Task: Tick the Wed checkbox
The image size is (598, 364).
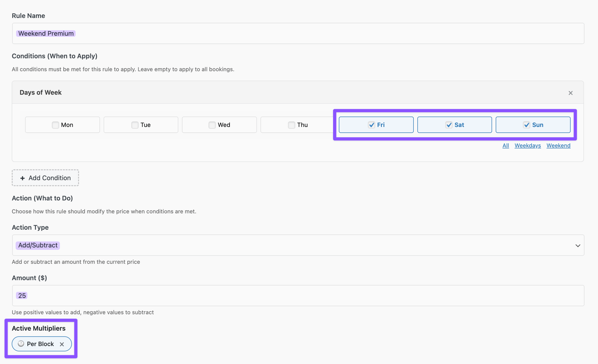Action: (x=212, y=125)
